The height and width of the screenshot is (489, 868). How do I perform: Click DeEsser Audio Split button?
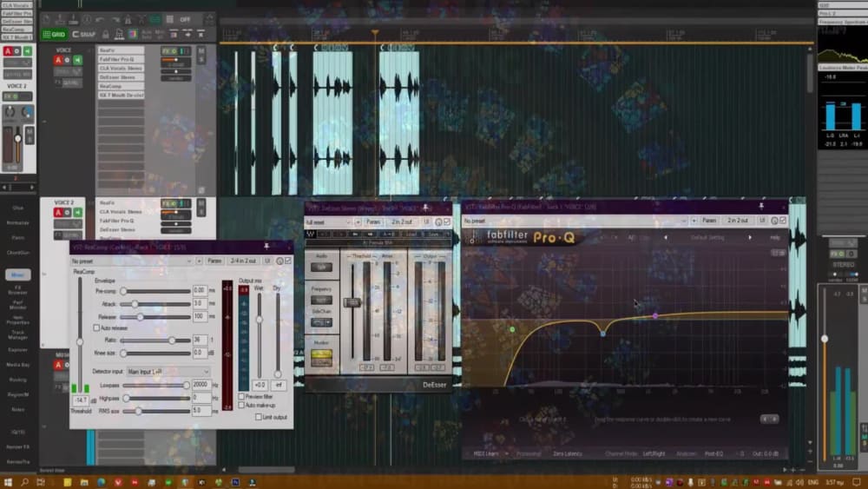[x=321, y=268]
